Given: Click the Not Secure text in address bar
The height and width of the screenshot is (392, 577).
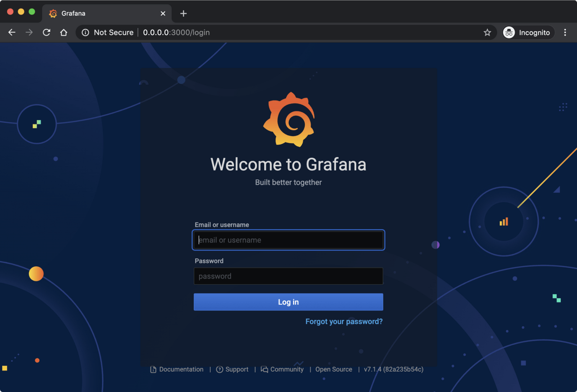Looking at the screenshot, I should (x=114, y=32).
